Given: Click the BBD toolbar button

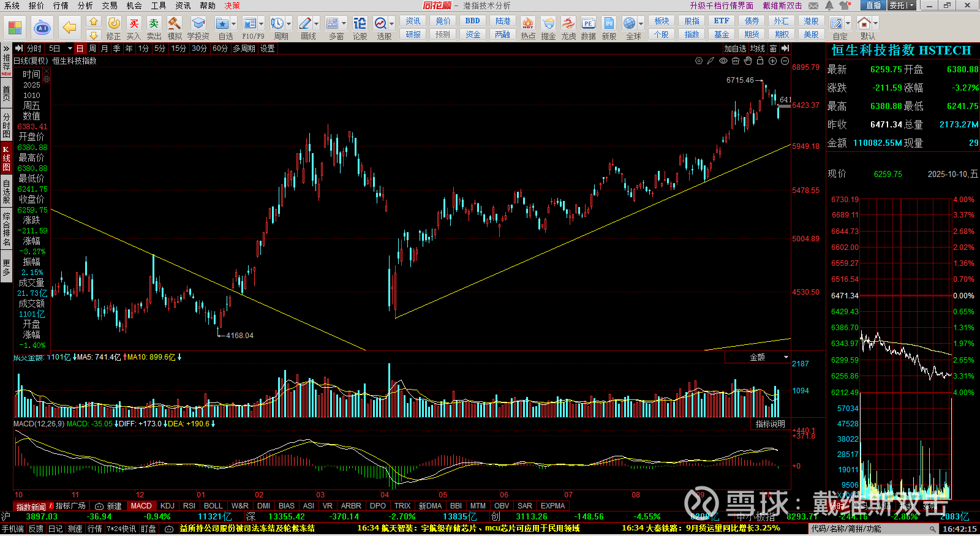Looking at the screenshot, I should click(473, 21).
